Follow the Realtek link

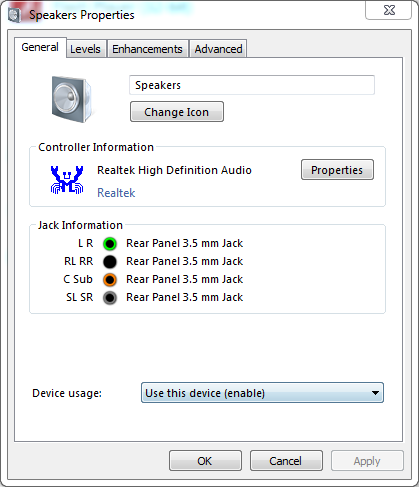(x=116, y=193)
